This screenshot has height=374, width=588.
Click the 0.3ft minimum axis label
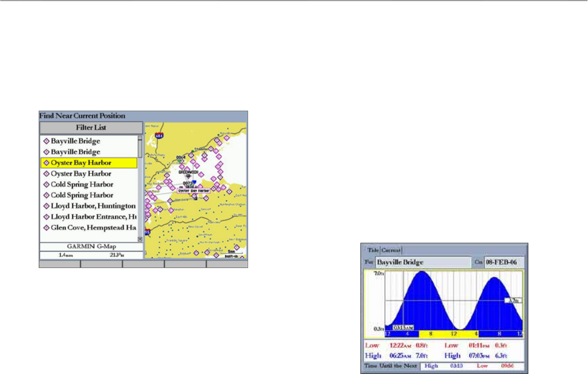click(378, 329)
